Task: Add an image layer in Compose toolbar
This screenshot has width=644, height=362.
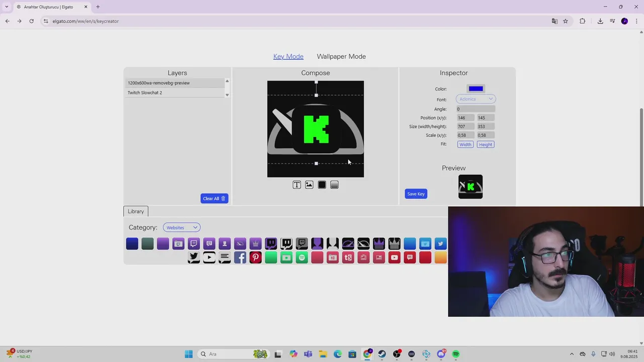Action: pos(309,185)
